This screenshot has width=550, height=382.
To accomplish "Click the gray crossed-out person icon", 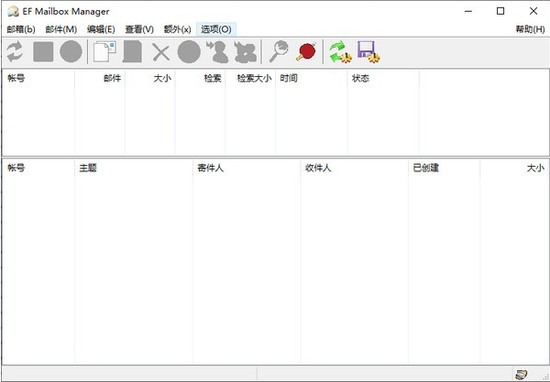I will (245, 52).
